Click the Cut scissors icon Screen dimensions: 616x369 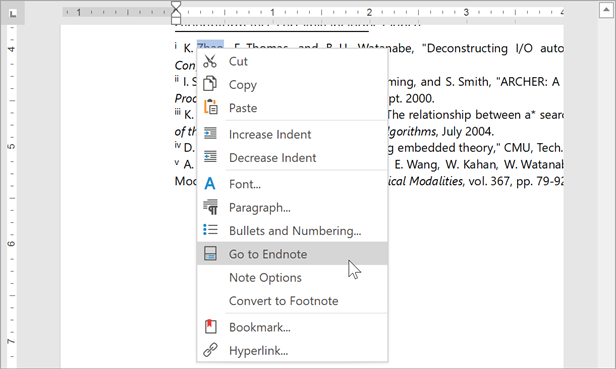tap(210, 61)
